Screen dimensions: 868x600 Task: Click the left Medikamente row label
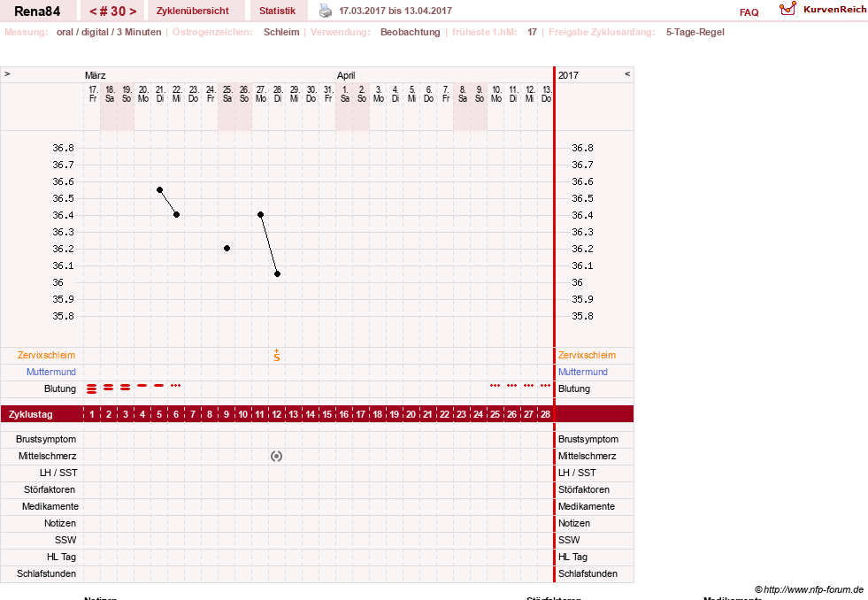point(50,506)
